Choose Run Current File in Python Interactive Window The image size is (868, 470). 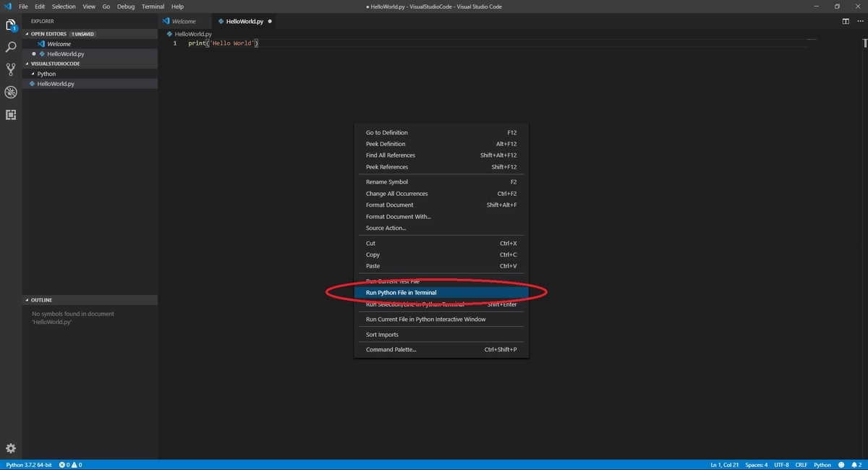click(x=441, y=320)
